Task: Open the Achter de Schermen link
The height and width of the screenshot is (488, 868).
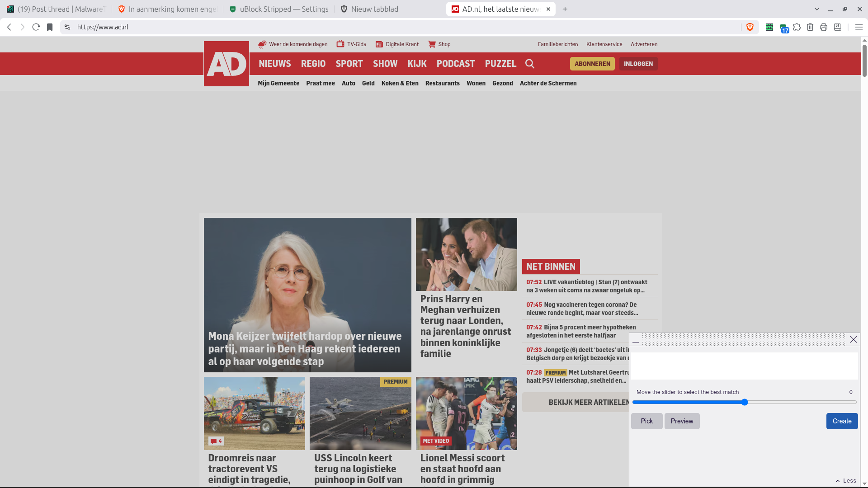Action: tap(548, 83)
